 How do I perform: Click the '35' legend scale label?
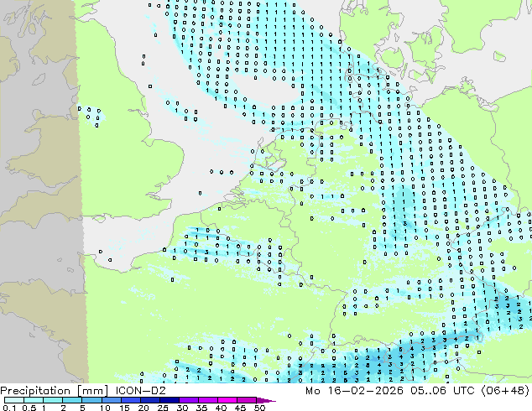point(201,408)
